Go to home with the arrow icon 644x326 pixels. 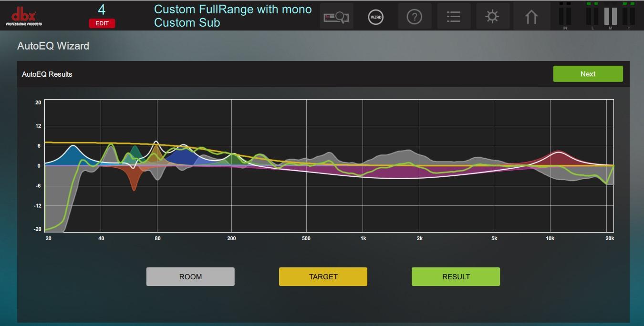(531, 17)
